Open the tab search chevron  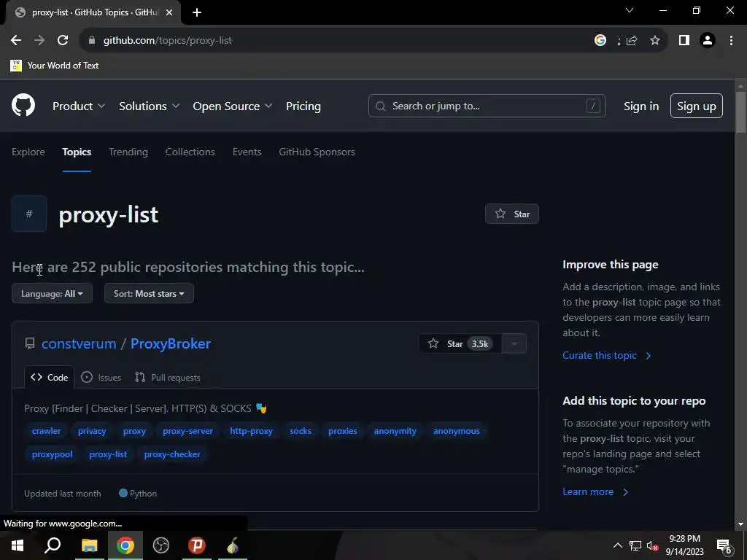[630, 10]
